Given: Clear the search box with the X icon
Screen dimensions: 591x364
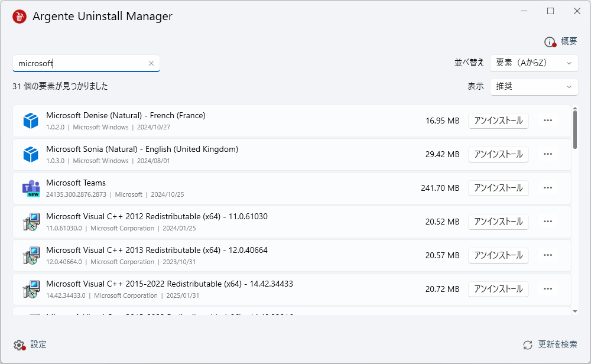Looking at the screenshot, I should (151, 63).
